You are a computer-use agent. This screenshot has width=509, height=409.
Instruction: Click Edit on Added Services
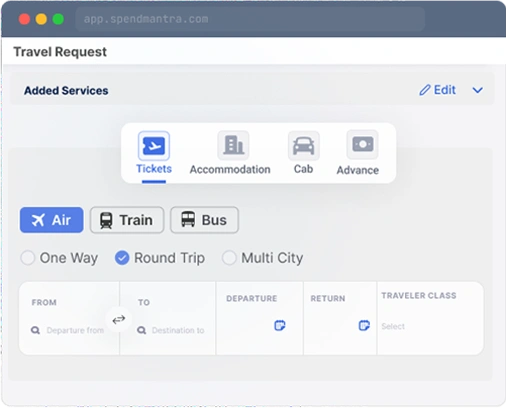[437, 90]
